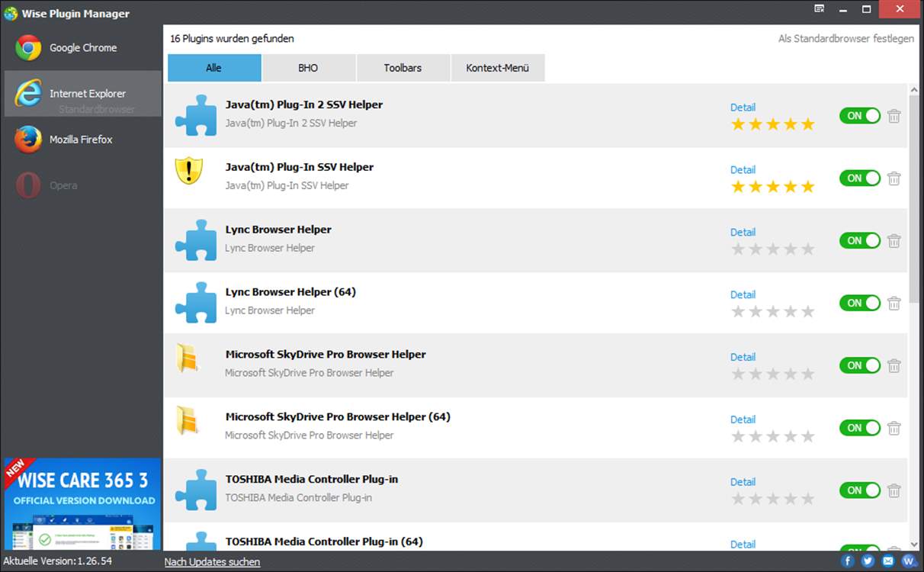Click the yellow shield icon of Java(tm) Plug-In SSV Helper
This screenshot has width=924, height=572.
pyautogui.click(x=188, y=171)
